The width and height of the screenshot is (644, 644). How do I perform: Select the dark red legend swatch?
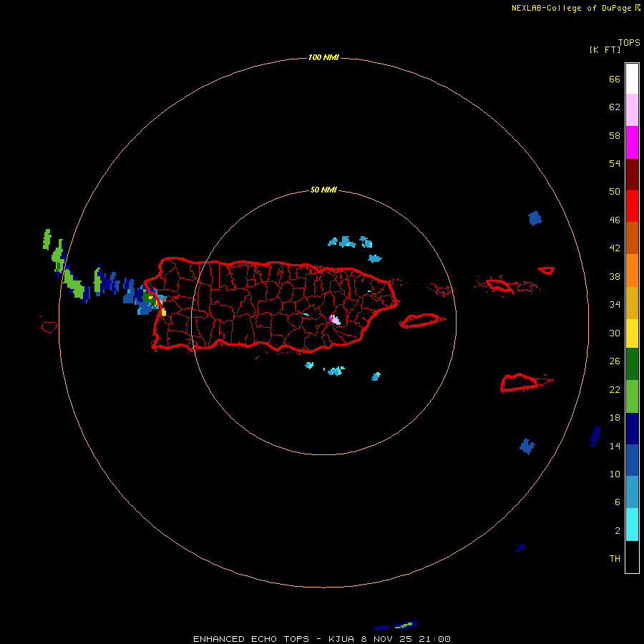tap(632, 174)
